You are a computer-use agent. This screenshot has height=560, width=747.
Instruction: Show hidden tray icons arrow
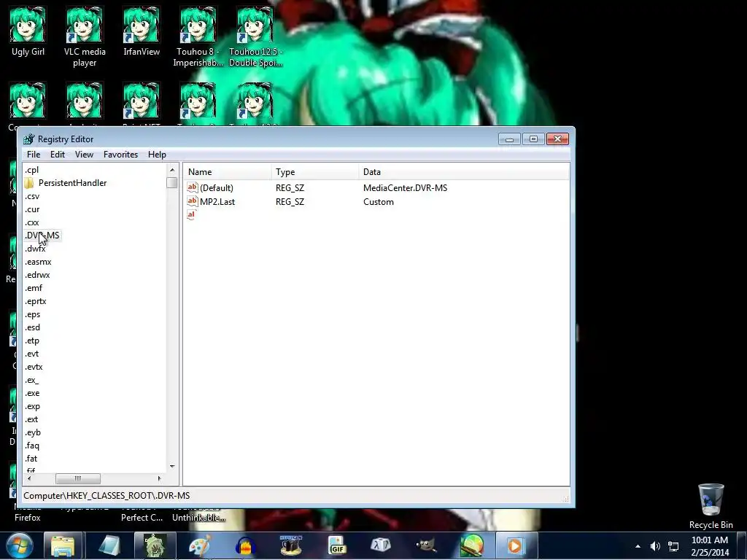638,546
